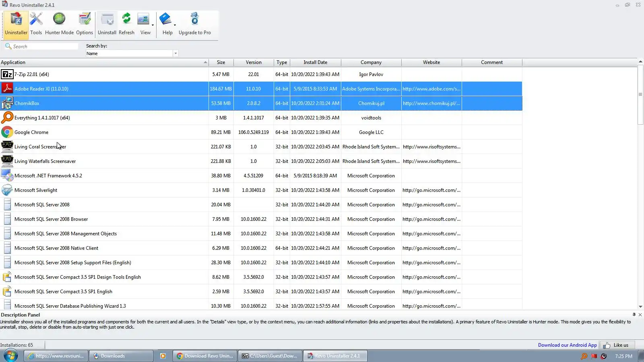The image size is (644, 362).
Task: Click the Adobe website URL cell
Action: 431,89
